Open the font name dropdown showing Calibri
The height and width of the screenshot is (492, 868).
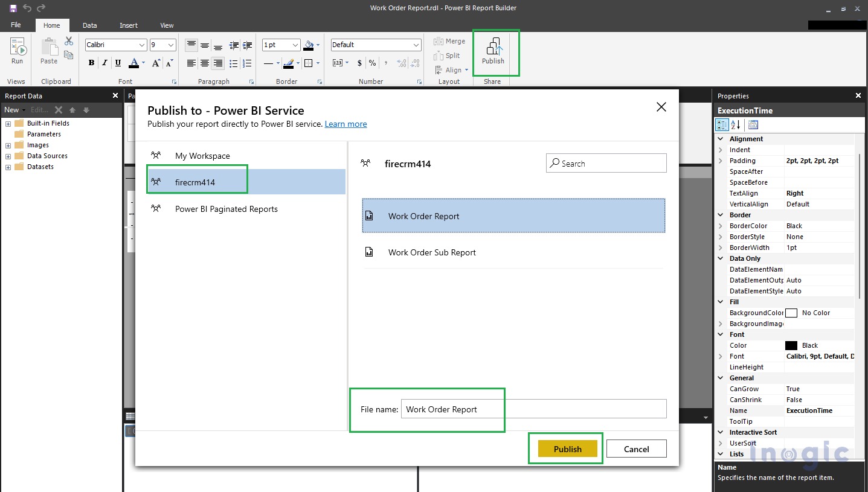(x=115, y=45)
